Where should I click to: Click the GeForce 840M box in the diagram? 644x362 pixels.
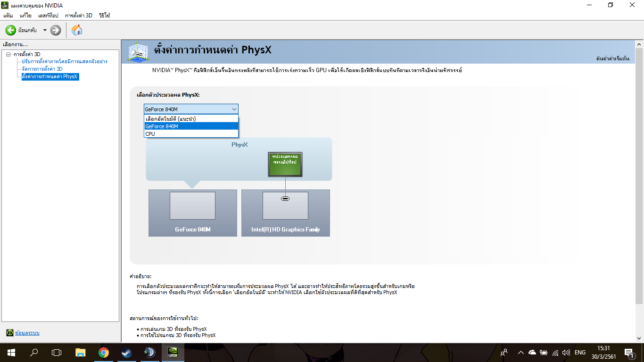[193, 213]
